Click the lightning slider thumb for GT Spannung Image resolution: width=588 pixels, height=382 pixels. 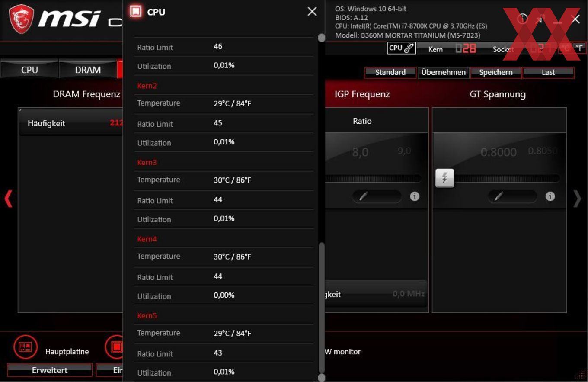point(445,178)
